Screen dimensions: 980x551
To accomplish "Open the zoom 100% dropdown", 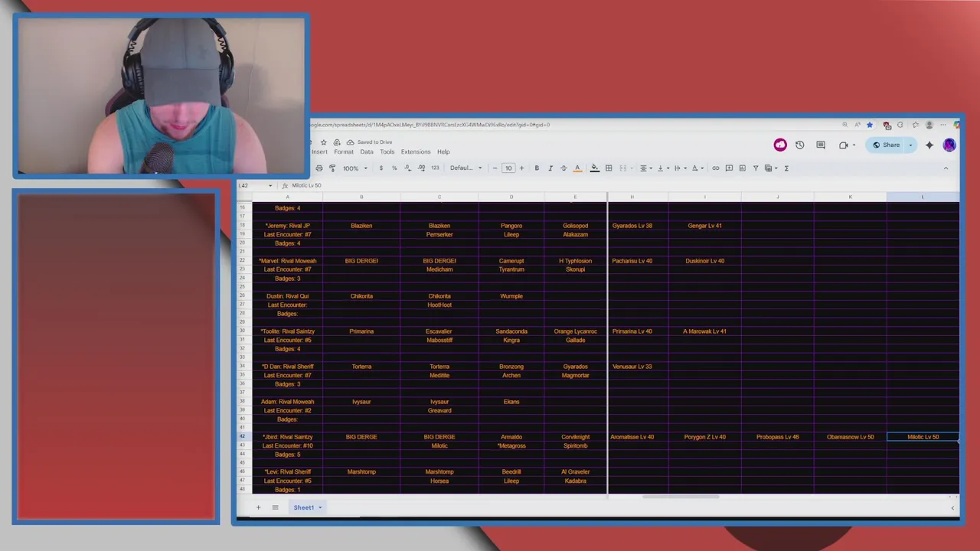I will pos(354,168).
